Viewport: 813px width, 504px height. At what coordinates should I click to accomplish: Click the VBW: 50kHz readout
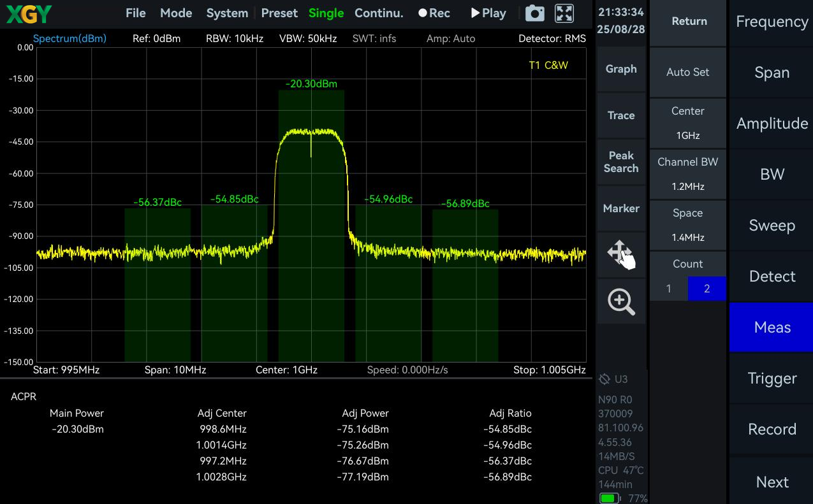pyautogui.click(x=308, y=38)
